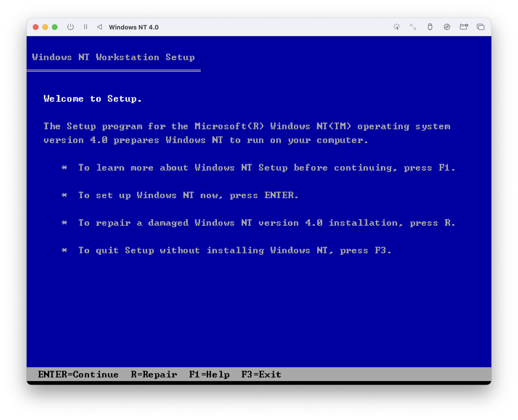Image resolution: width=518 pixels, height=420 pixels.
Task: Click ENTER=Continue in the status bar
Action: 78,374
